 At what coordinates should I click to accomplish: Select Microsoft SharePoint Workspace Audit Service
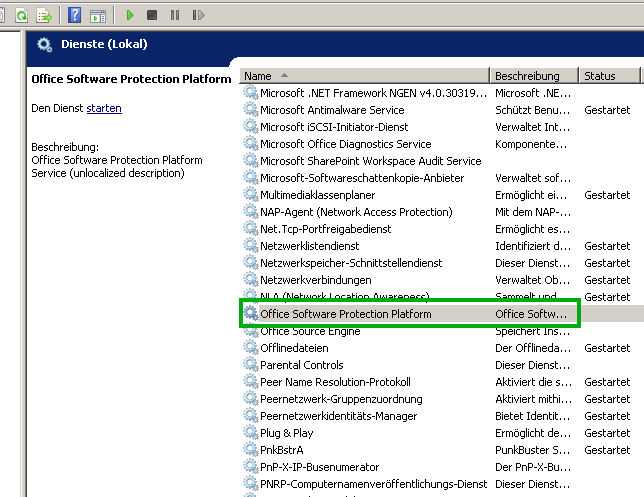point(371,161)
